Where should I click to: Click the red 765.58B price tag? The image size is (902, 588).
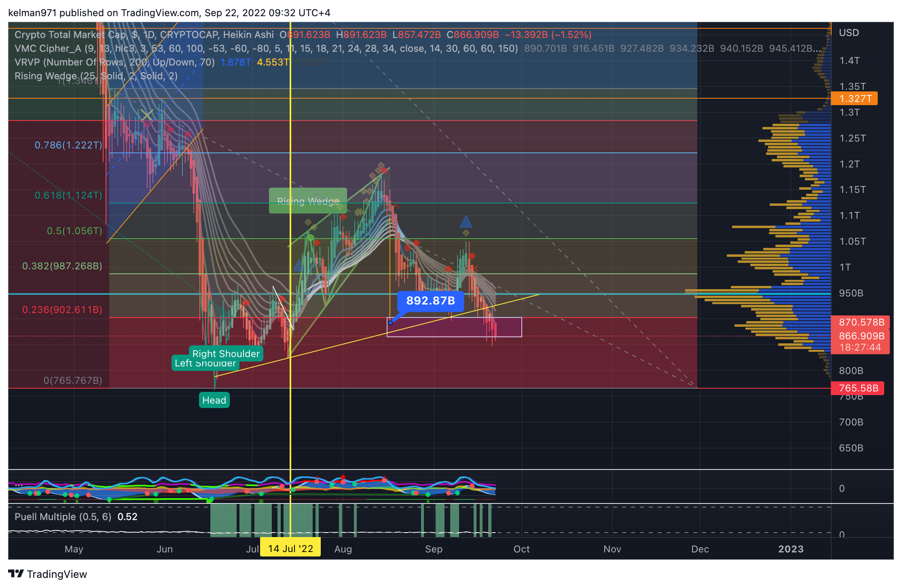click(x=857, y=388)
